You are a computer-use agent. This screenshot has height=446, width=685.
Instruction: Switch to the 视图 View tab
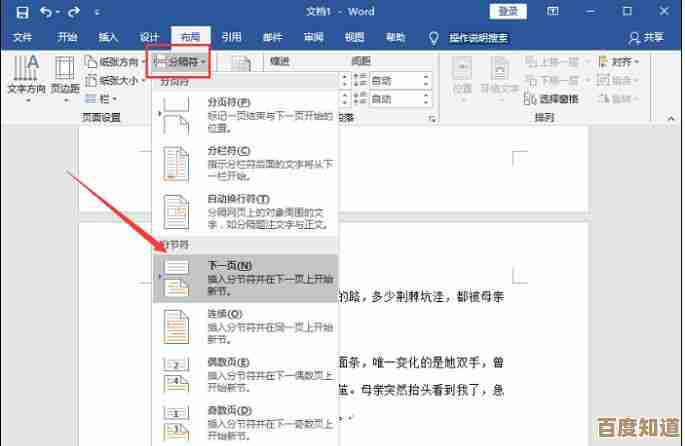click(x=354, y=38)
